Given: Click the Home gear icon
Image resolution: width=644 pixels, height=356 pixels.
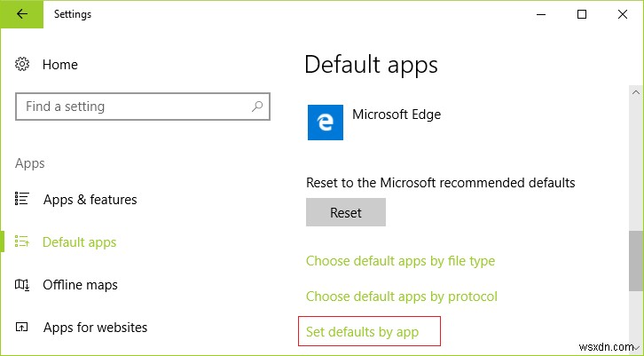Looking at the screenshot, I should [x=23, y=65].
